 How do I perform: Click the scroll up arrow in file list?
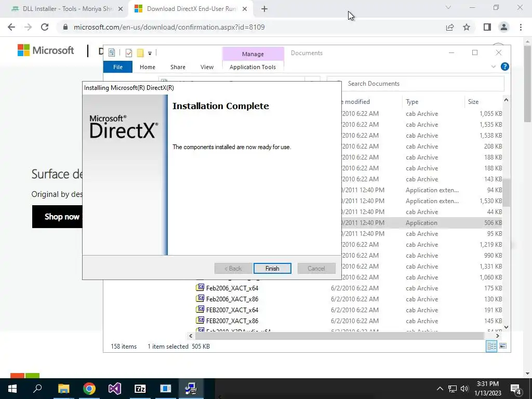506,100
